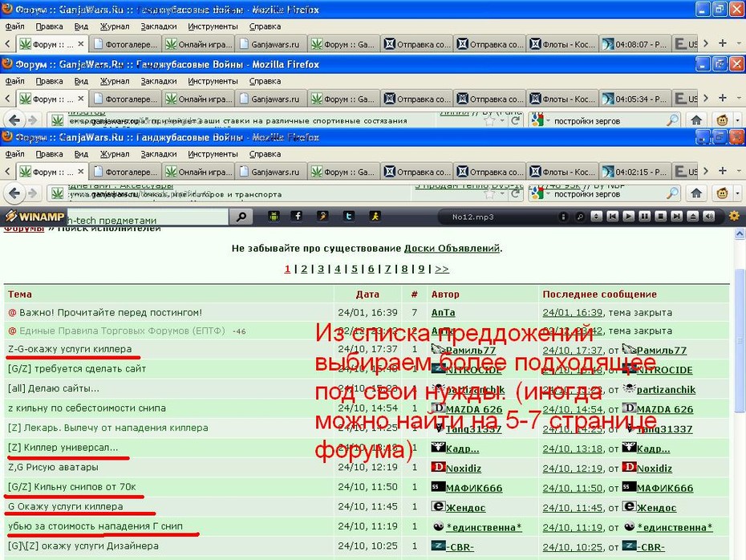Go forward in the front Firefox window
Viewport: 746px width, 560px height.
(32, 193)
